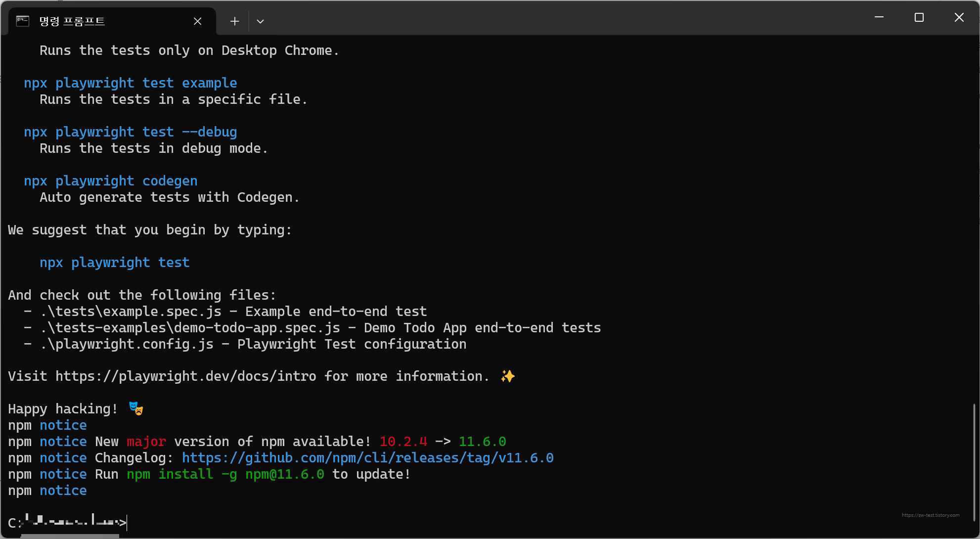Viewport: 980px width, 539px height.
Task: Click the command prompt tab icon
Action: (23, 21)
